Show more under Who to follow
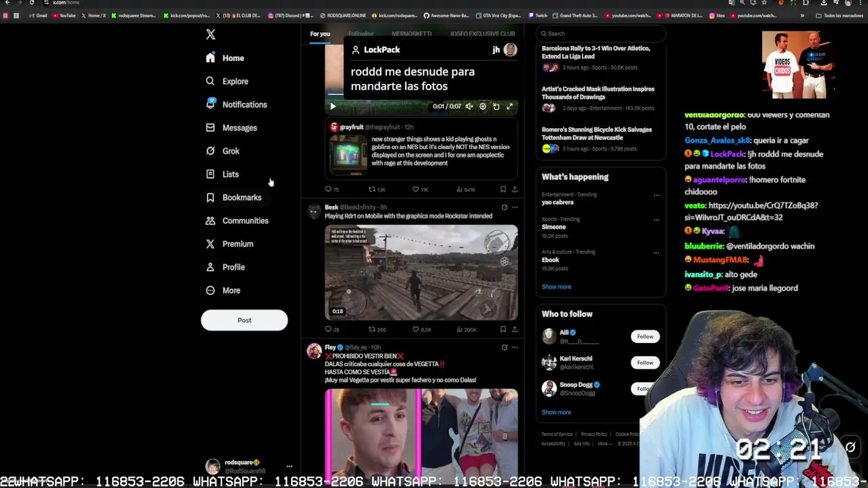This screenshot has width=868, height=488. click(556, 412)
